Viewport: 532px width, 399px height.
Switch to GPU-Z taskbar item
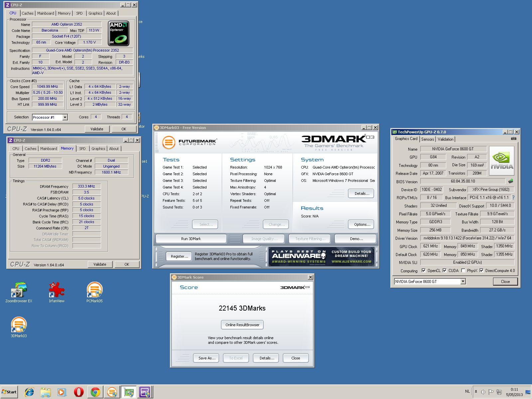(x=128, y=392)
